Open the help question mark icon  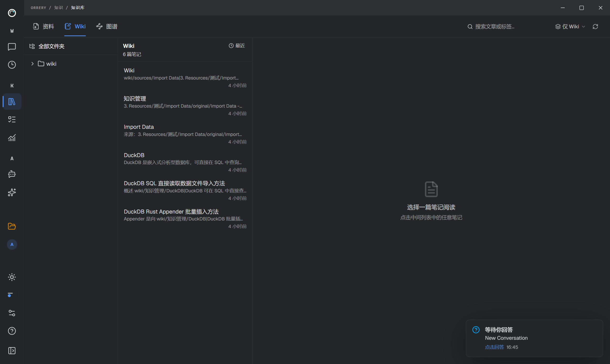tap(12, 331)
